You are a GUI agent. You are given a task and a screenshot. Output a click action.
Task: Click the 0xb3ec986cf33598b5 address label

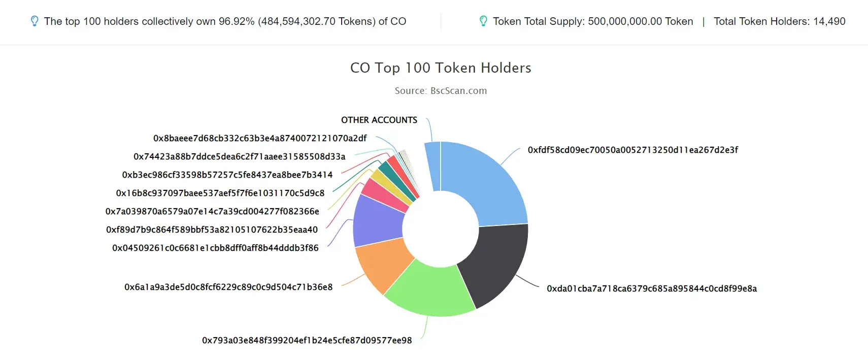coord(227,175)
